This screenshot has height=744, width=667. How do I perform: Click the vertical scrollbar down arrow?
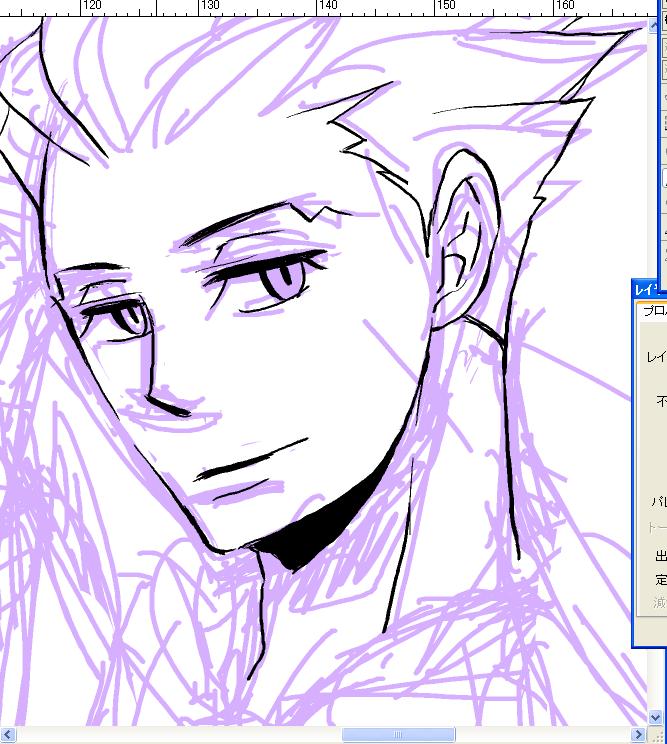(654, 718)
